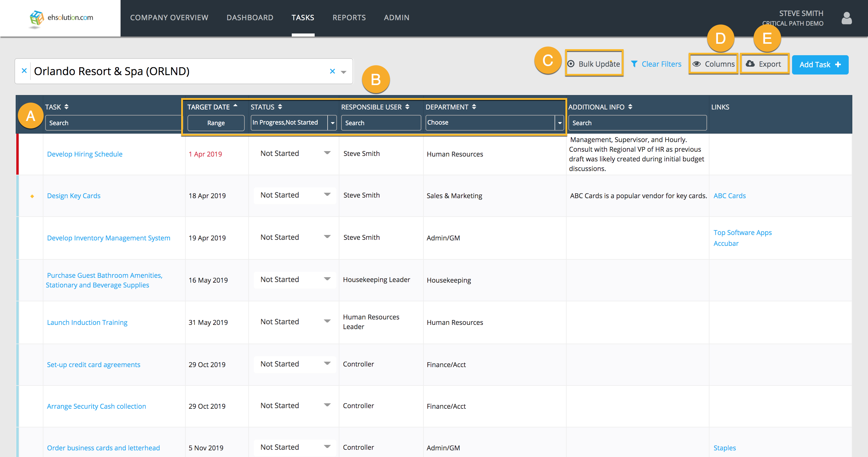The height and width of the screenshot is (457, 868).
Task: Clear the property selector with right X
Action: pyautogui.click(x=332, y=71)
